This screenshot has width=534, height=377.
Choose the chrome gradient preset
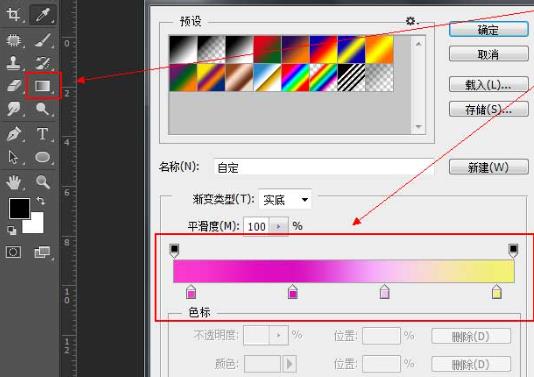[267, 78]
